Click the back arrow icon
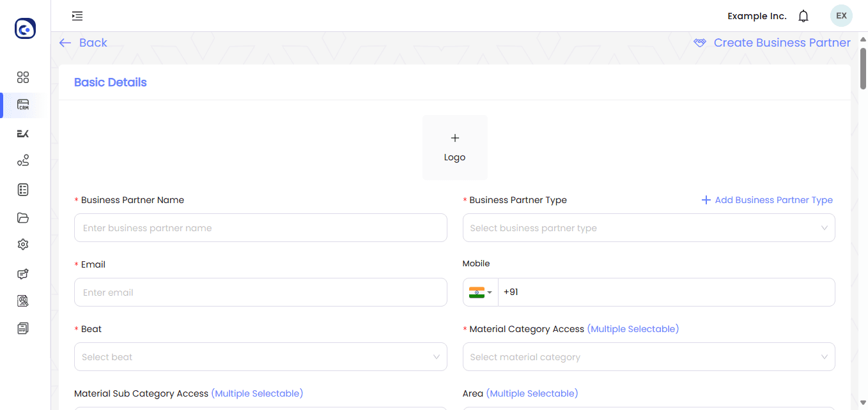868x410 pixels. pyautogui.click(x=65, y=43)
